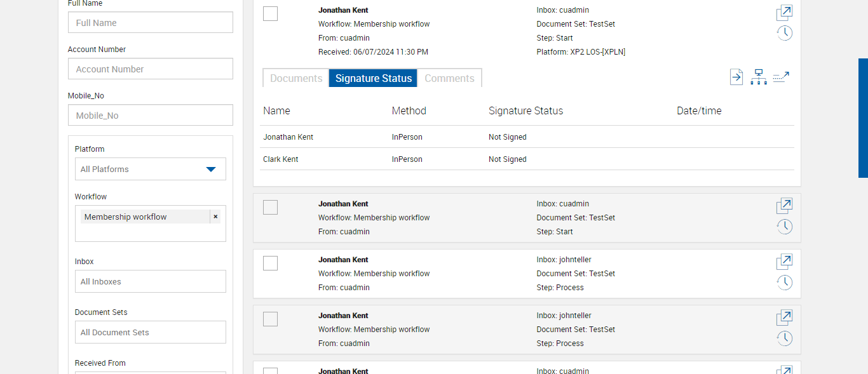The image size is (868, 374).
Task: Check the box for first johnteller inbox item
Action: 270,263
